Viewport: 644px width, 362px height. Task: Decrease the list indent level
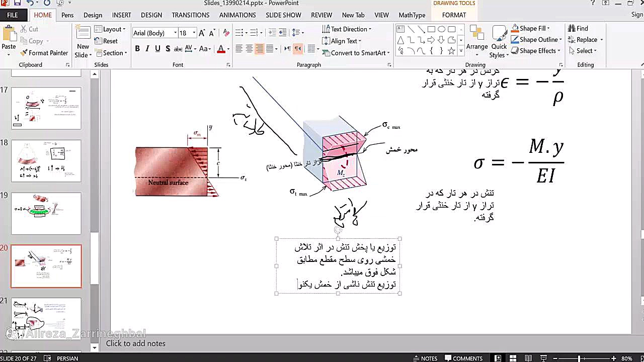pyautogui.click(x=272, y=33)
